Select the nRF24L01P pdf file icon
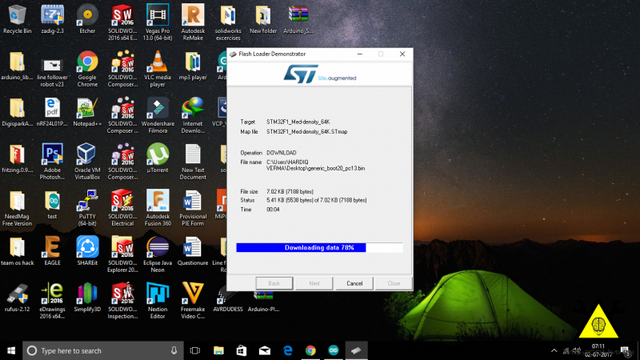640x360 pixels. point(52,112)
